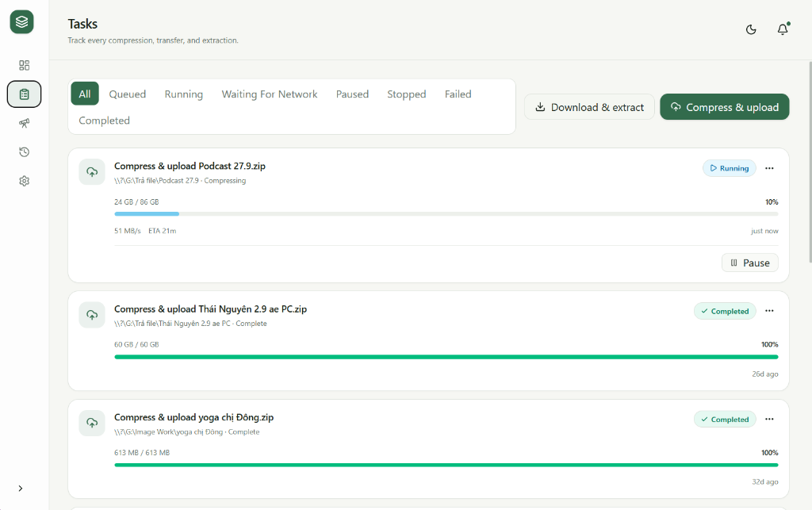The height and width of the screenshot is (510, 812).
Task: Click the 'ETA 21m' text
Action: tap(162, 231)
